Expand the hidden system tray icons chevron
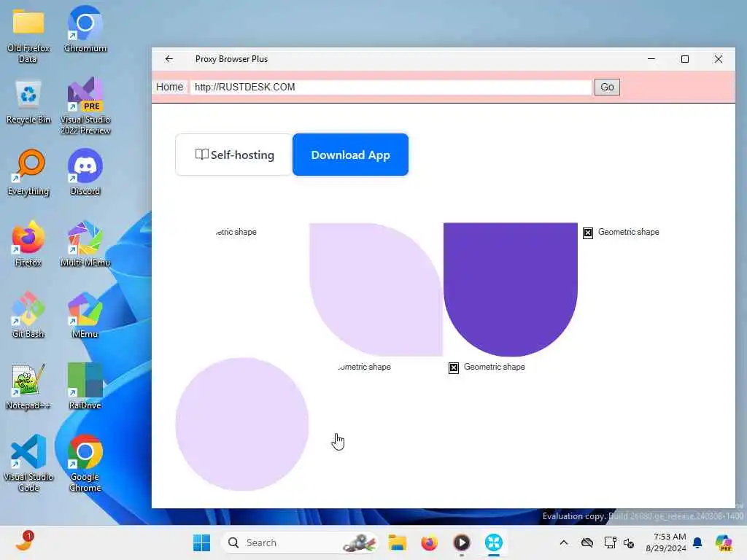747x560 pixels. (x=564, y=542)
